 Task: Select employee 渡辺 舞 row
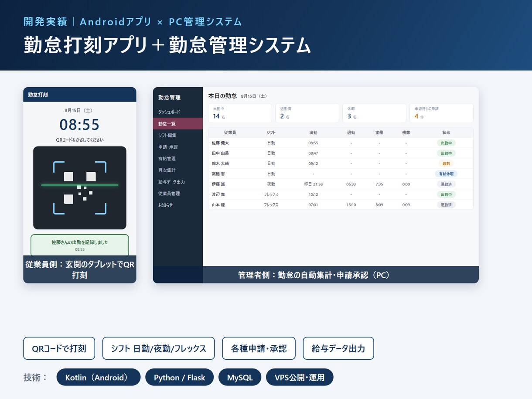(x=341, y=194)
